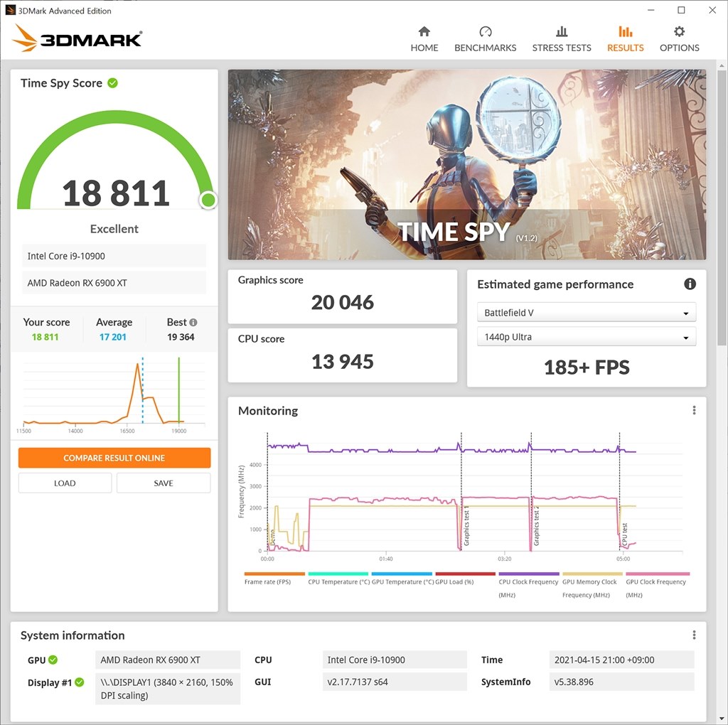The width and height of the screenshot is (728, 725).
Task: Click the Display #1 DISPLAY1 resolution field
Action: [x=168, y=689]
